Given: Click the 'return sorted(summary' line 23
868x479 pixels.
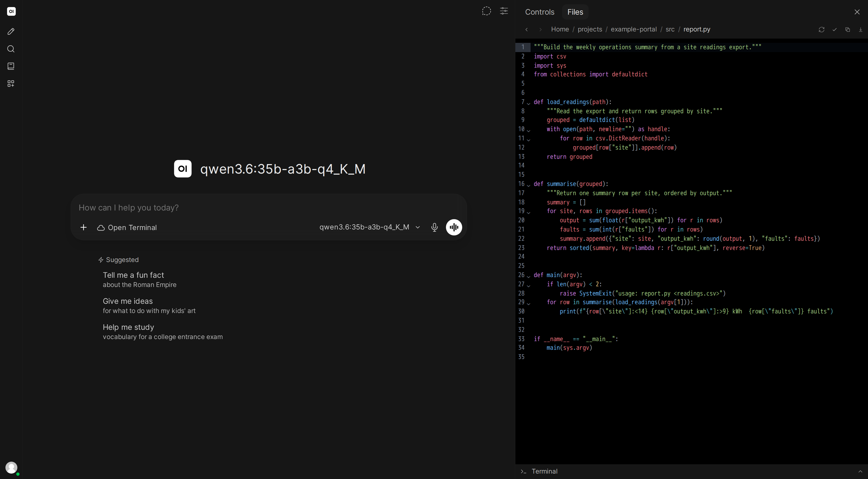Looking at the screenshot, I should point(655,248).
